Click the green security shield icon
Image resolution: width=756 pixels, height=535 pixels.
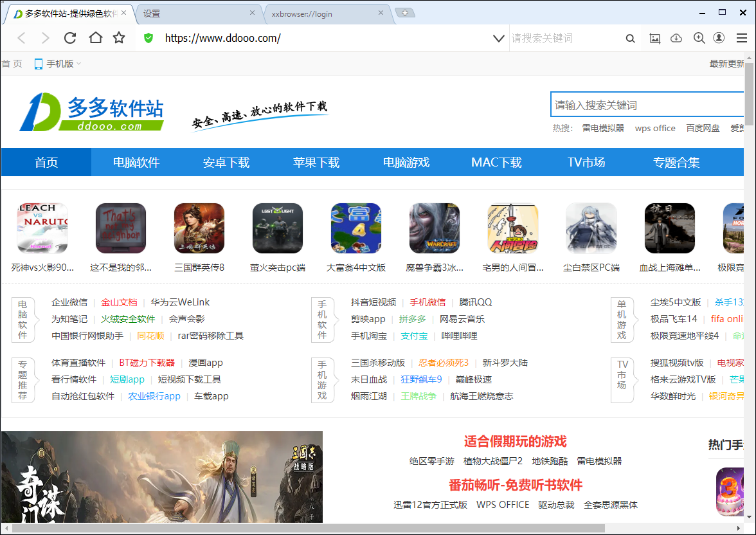(148, 38)
